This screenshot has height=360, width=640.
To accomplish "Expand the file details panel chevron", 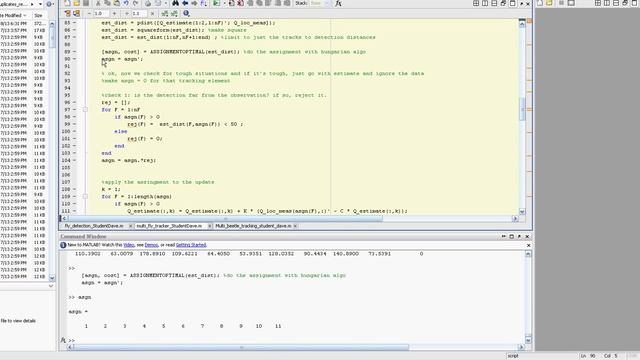I will coord(51,286).
